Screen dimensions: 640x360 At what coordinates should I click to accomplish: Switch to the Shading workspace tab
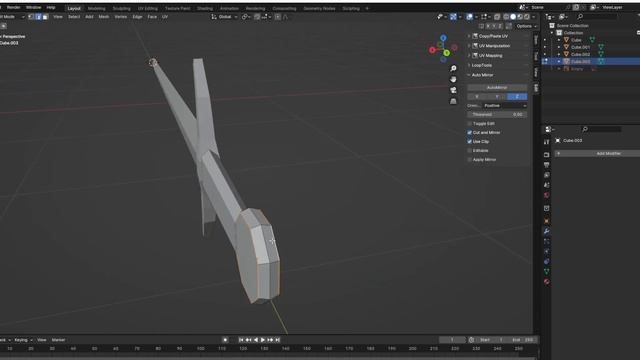click(204, 8)
